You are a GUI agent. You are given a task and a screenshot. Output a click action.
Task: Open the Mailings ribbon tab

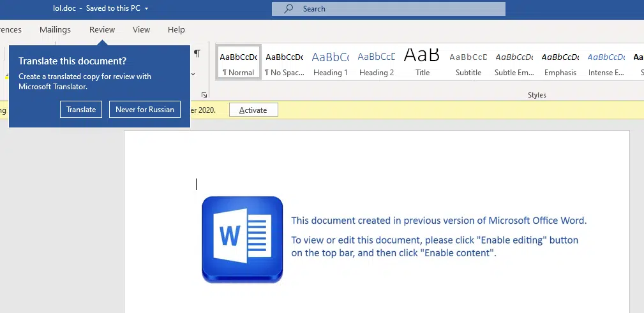pyautogui.click(x=55, y=29)
